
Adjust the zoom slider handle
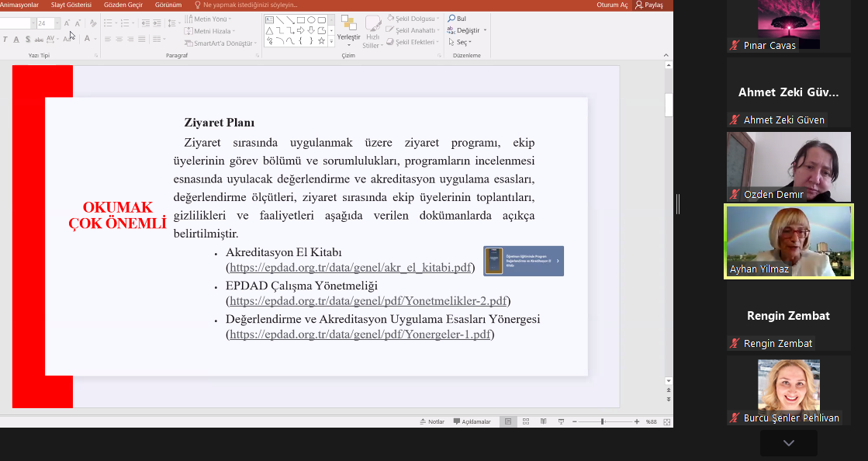pos(603,421)
